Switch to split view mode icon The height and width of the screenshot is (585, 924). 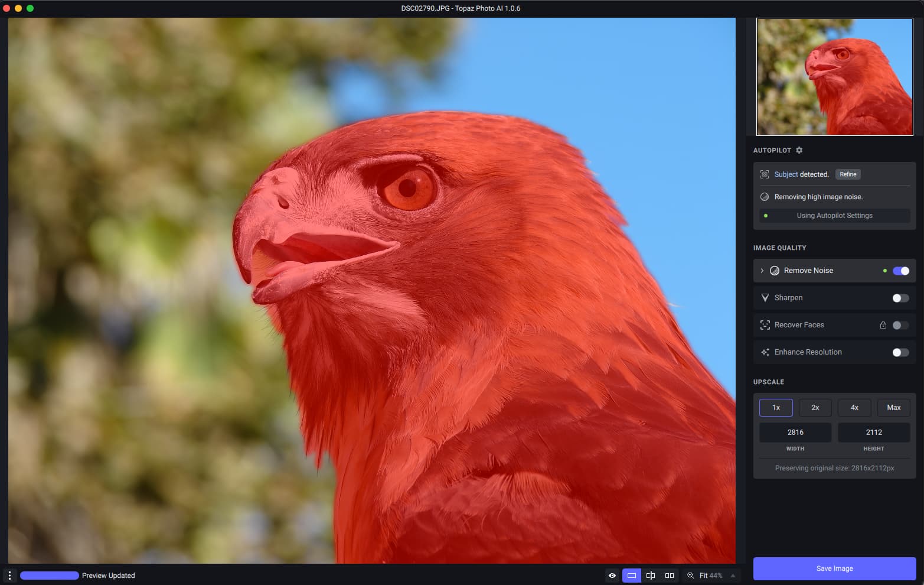(650, 575)
